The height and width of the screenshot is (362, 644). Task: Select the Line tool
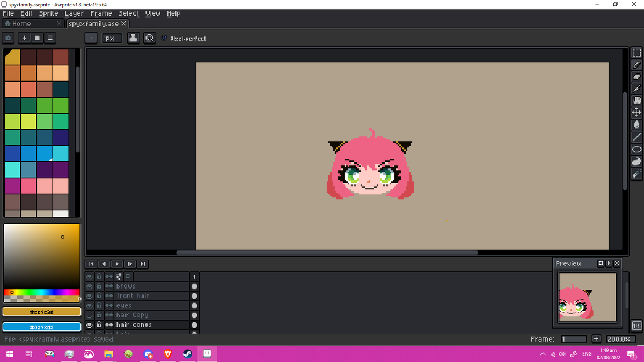pos(636,137)
